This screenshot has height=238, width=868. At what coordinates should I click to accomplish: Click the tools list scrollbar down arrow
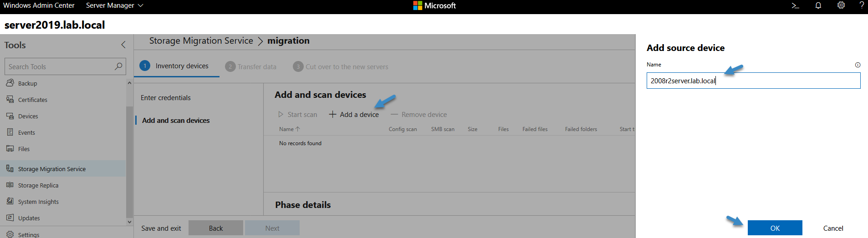point(129,222)
